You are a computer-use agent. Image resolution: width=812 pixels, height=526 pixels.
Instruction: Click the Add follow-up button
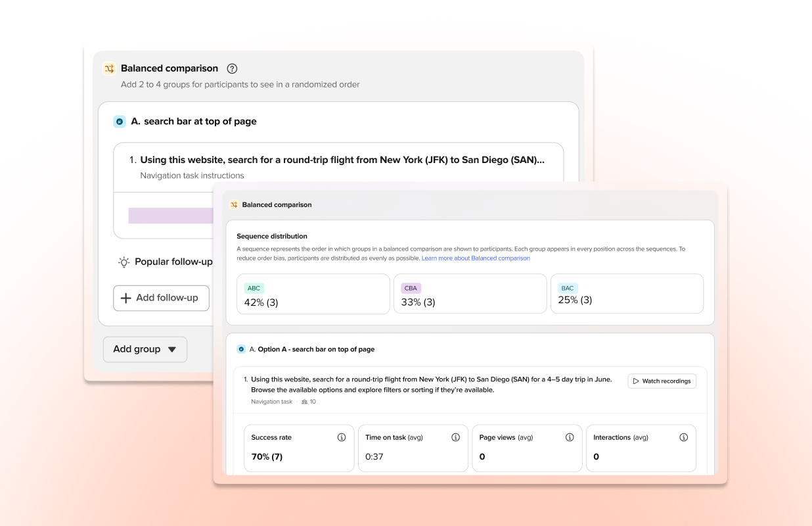(x=161, y=298)
